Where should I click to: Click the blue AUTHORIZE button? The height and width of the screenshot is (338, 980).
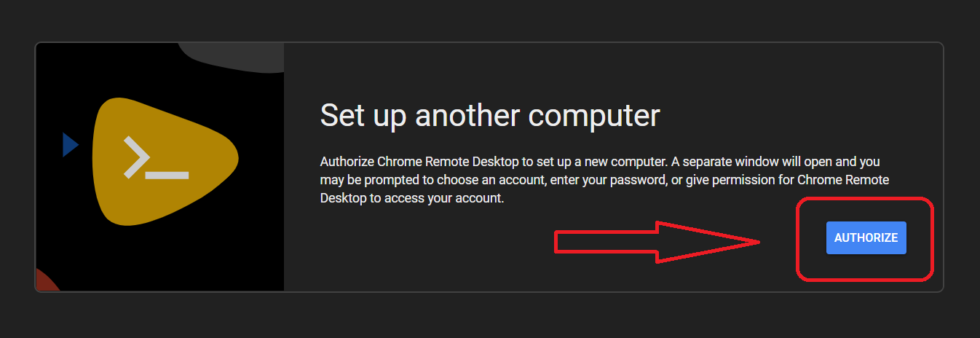(866, 238)
